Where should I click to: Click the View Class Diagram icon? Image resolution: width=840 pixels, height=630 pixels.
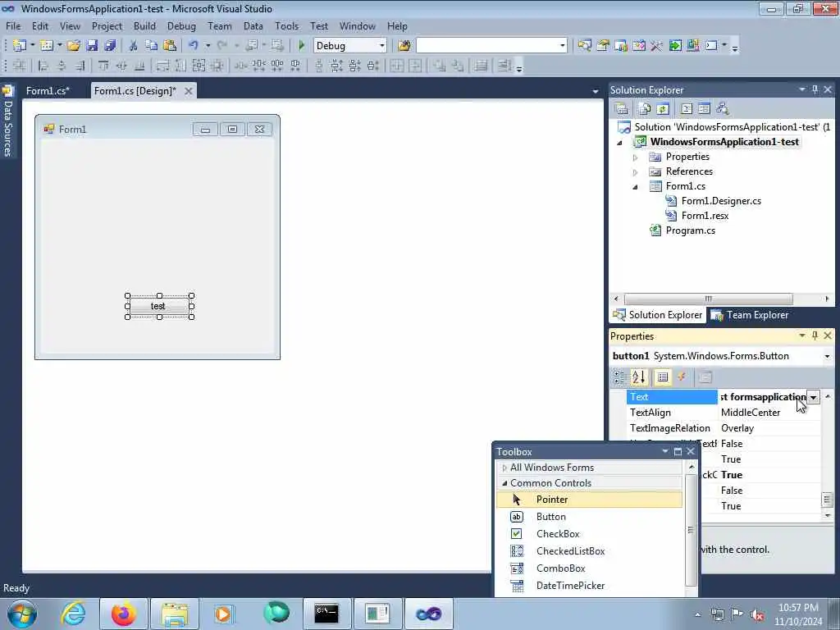pyautogui.click(x=723, y=109)
